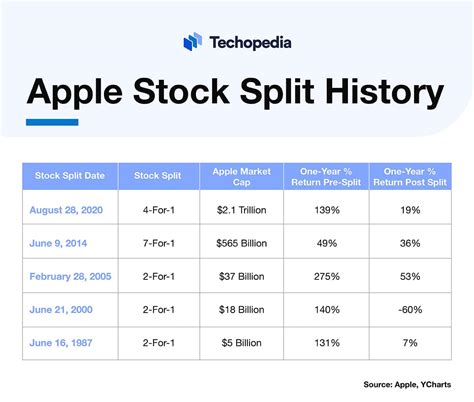This screenshot has width=474, height=402.
Task: Open the August 28, 2020 date link
Action: coord(66,210)
